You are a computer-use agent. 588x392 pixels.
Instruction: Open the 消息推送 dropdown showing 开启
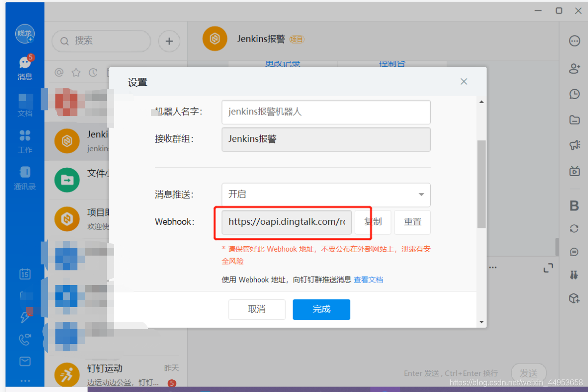click(x=326, y=195)
